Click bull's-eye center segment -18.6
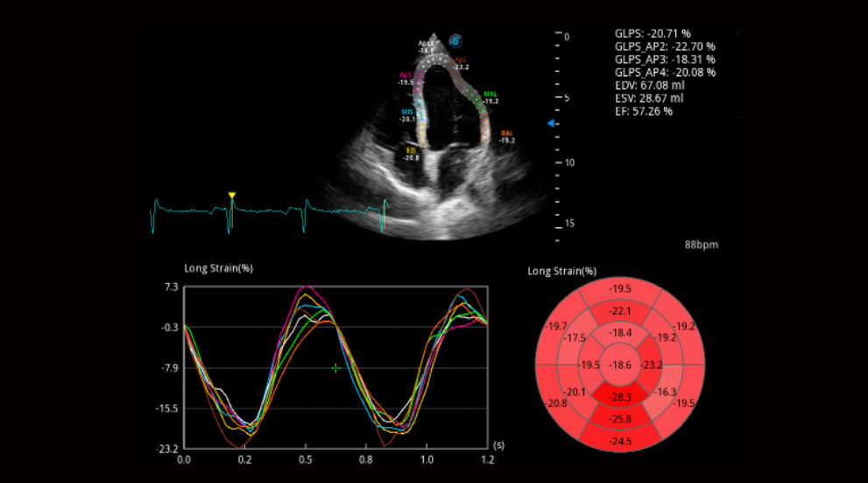 [620, 364]
